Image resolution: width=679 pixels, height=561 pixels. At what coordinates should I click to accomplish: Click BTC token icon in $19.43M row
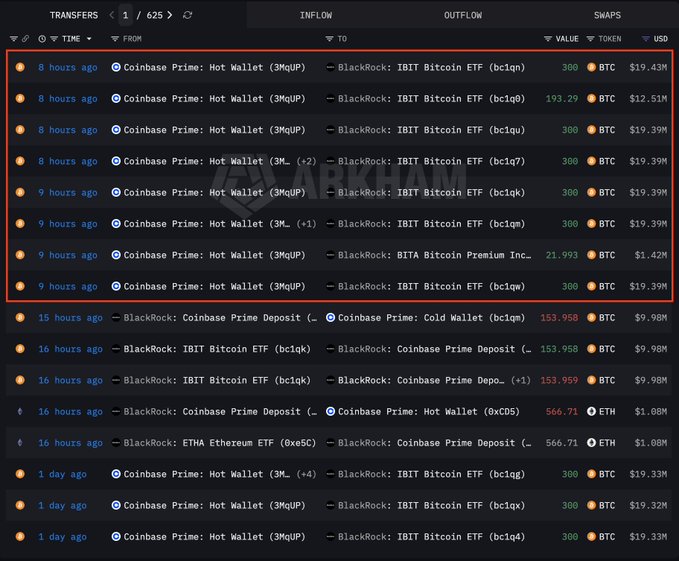click(592, 67)
